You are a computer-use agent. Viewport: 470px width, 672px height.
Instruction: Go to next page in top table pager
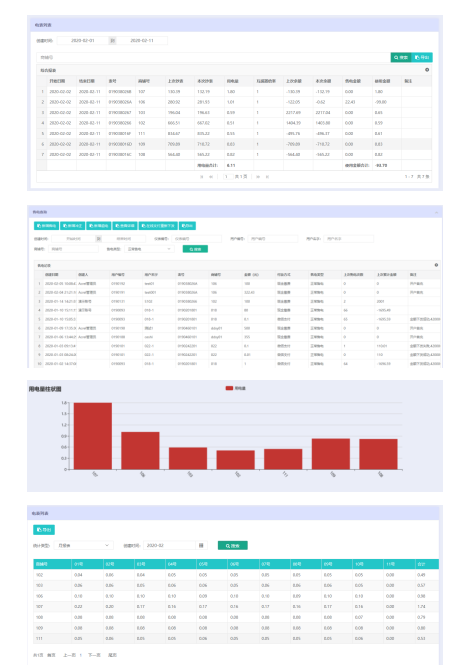[258, 177]
